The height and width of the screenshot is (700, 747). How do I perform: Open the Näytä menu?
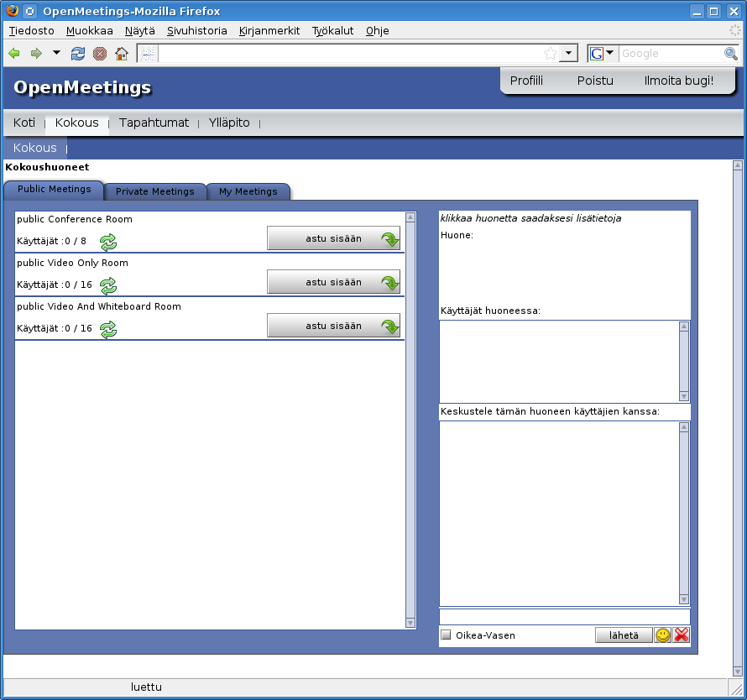tap(140, 30)
